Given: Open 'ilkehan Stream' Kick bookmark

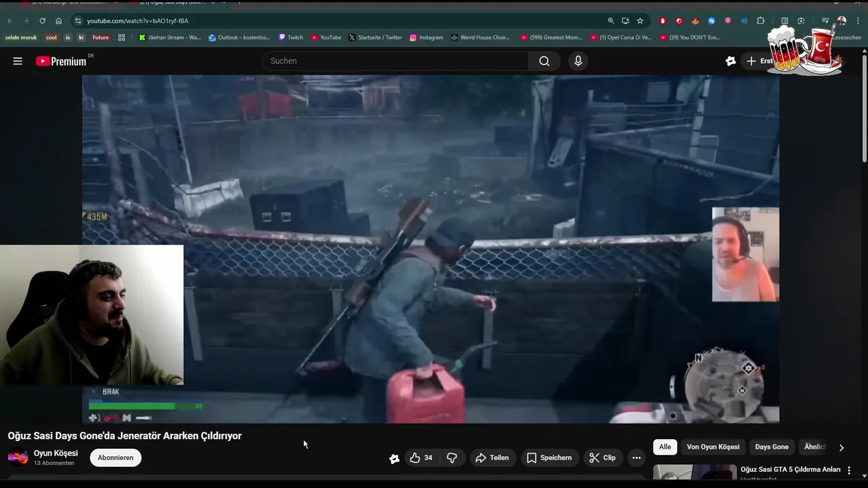Looking at the screenshot, I should 170,37.
